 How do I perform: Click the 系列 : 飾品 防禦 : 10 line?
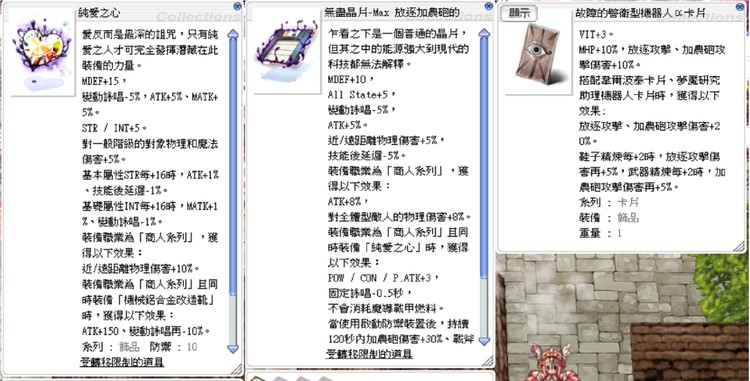(139, 347)
